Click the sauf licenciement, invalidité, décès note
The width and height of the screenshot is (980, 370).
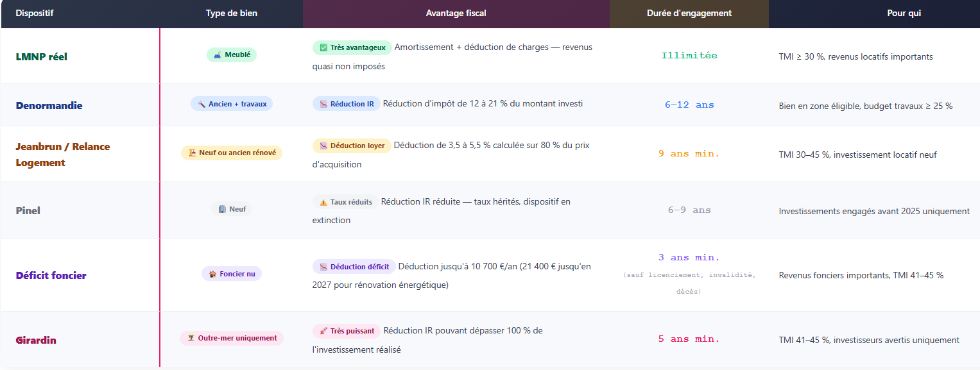click(689, 283)
